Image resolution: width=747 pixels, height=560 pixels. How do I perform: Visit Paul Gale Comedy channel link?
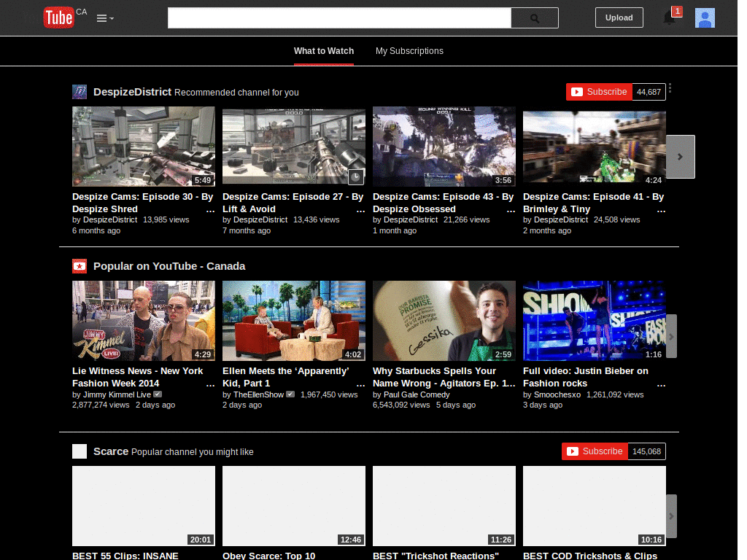point(417,394)
